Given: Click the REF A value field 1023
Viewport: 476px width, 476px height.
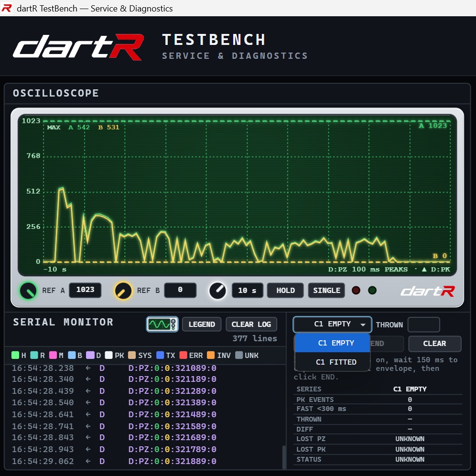Looking at the screenshot, I should point(85,290).
